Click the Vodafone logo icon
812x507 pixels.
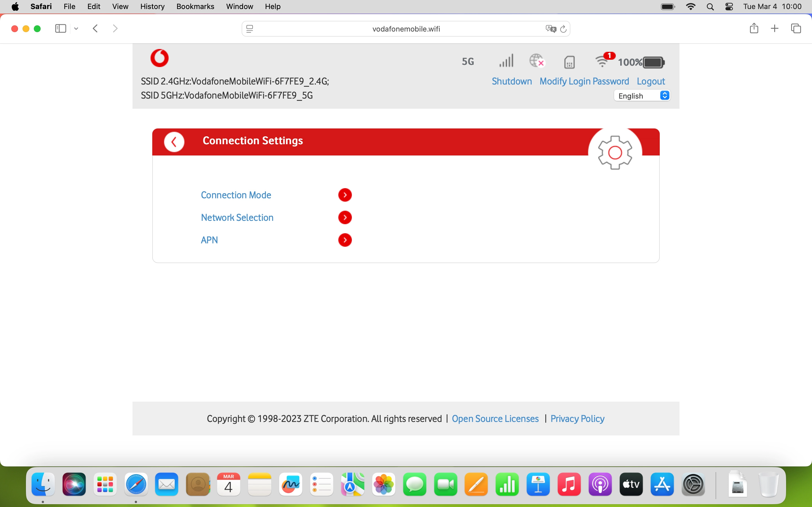point(159,58)
